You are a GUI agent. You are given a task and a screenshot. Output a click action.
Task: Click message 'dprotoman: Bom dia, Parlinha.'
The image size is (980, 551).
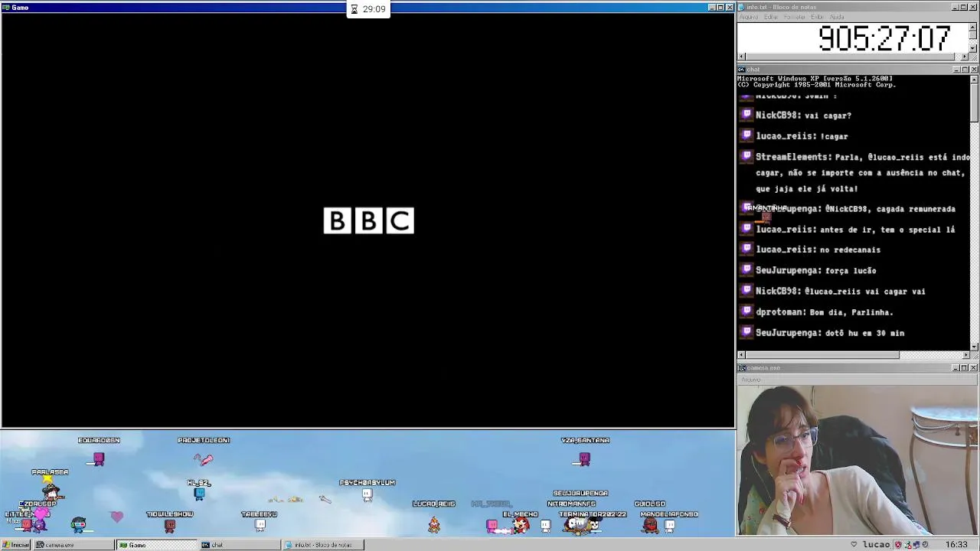point(825,312)
